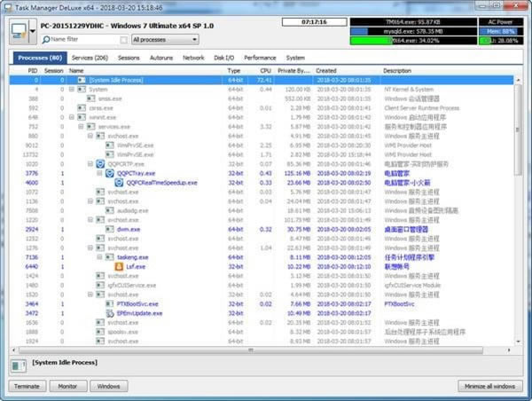Click the EPEnvUpdate.exe process icon
The image size is (532, 401).
[x=109, y=312]
